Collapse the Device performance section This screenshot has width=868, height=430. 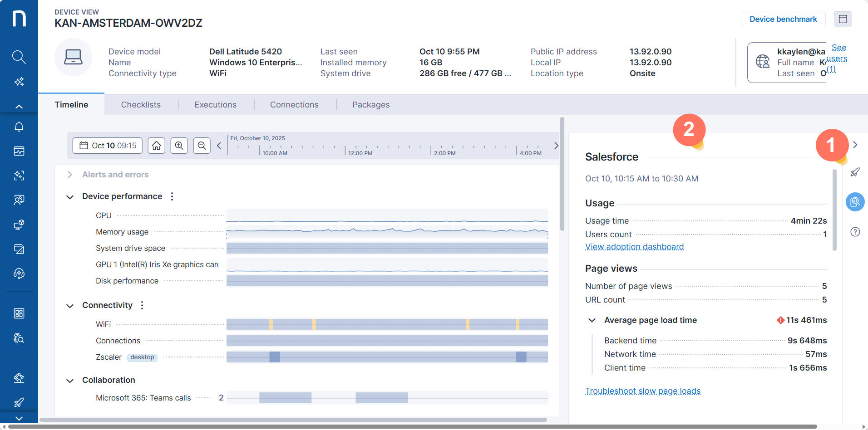[70, 197]
